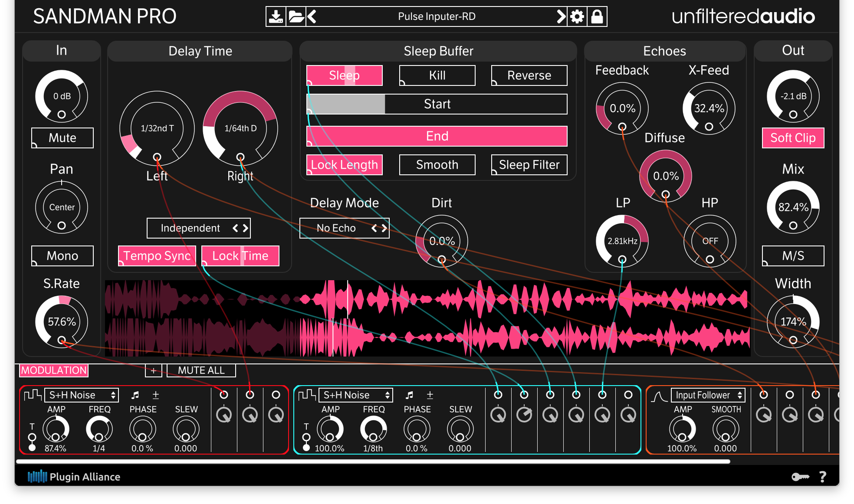Toggle the Mono button
Viewport: 854px width, 504px height.
click(x=62, y=256)
